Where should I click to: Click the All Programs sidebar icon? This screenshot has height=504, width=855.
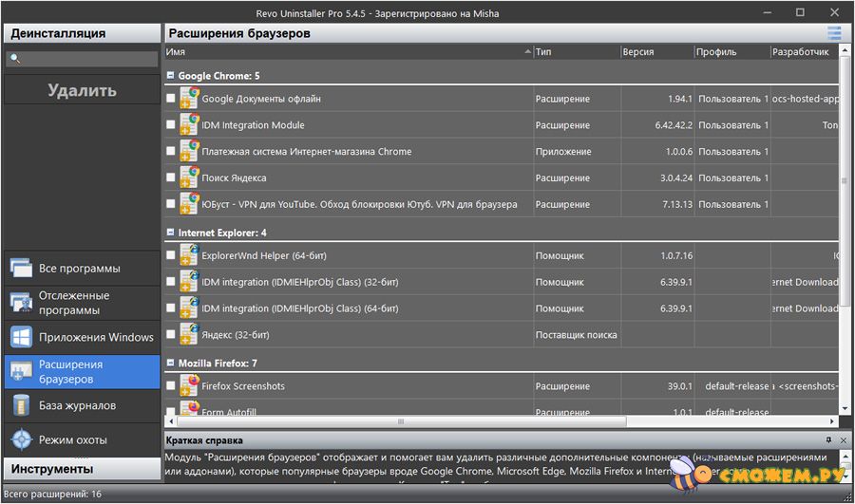(22, 269)
